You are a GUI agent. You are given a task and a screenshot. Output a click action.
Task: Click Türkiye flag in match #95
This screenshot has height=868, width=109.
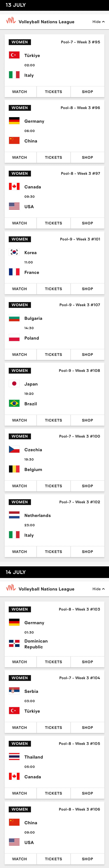click(14, 55)
